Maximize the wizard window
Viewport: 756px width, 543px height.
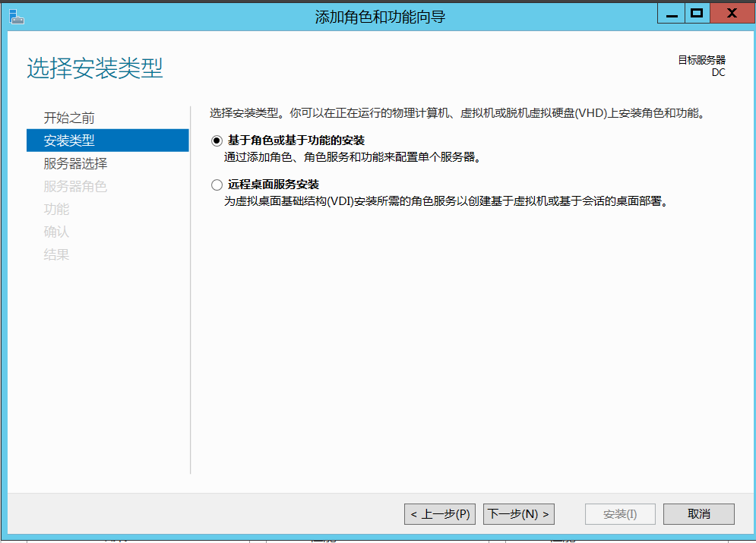pos(697,14)
